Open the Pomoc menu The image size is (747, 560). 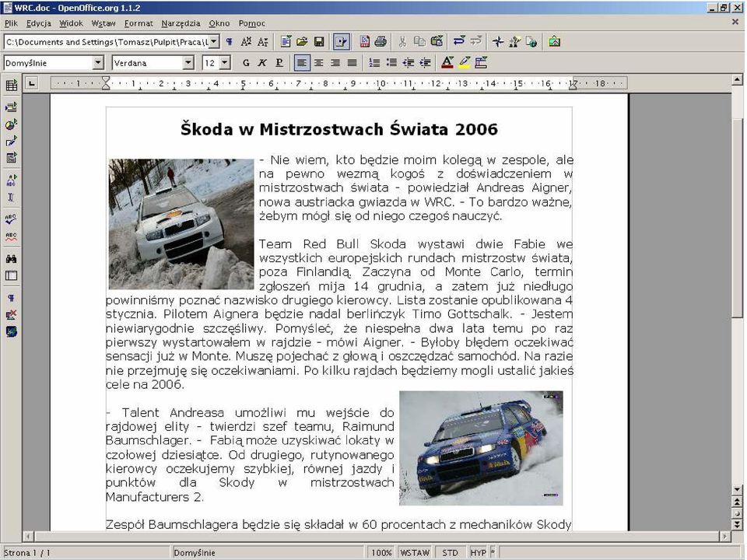pos(251,23)
